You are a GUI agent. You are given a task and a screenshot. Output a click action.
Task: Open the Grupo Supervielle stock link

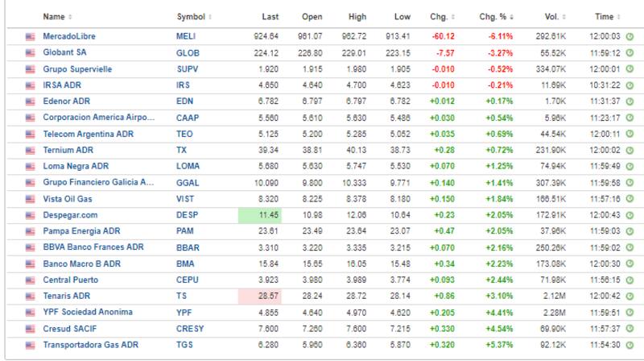pyautogui.click(x=77, y=68)
